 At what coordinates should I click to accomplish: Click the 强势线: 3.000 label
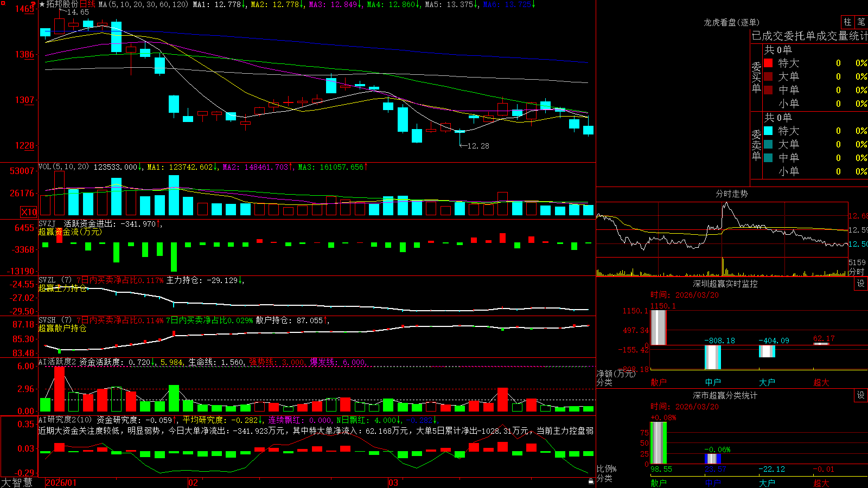coord(277,362)
